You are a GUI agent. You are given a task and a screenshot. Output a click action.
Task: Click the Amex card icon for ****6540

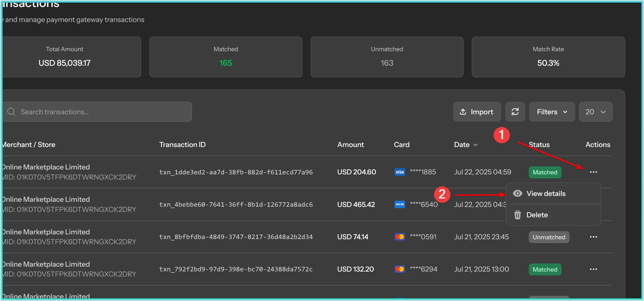tap(399, 204)
